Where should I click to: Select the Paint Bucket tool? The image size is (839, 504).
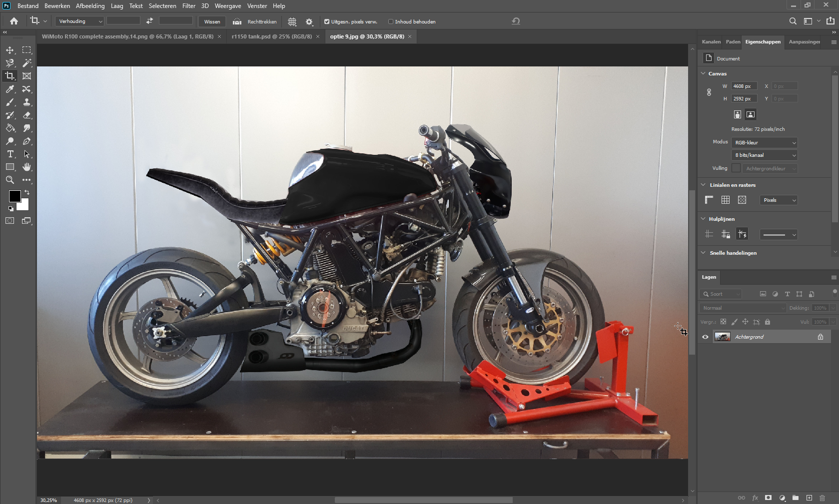point(10,128)
